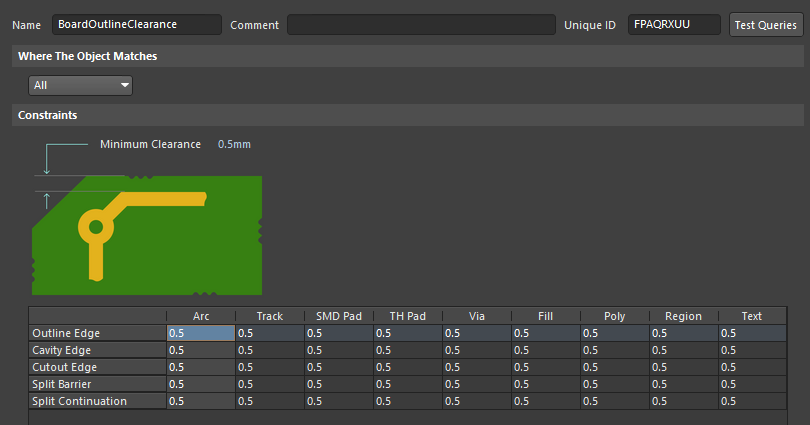Screen dimensions: 810x425
Task: Click the Text column header
Action: coord(751,316)
